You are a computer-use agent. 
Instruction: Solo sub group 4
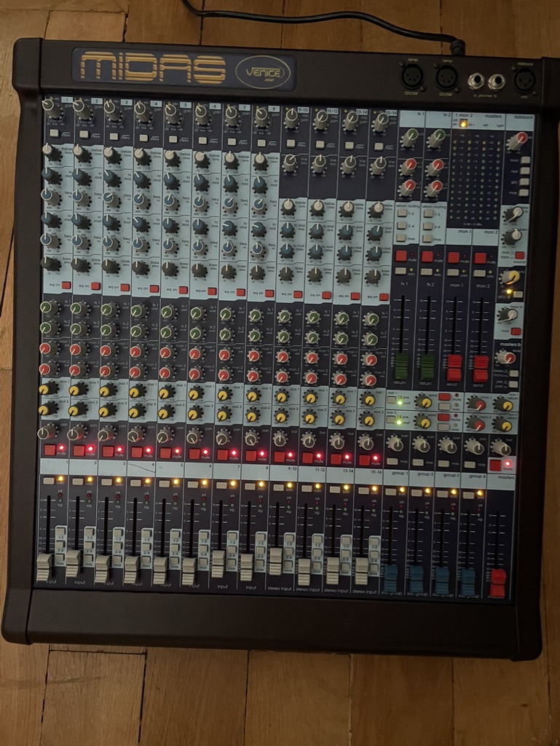tap(469, 495)
